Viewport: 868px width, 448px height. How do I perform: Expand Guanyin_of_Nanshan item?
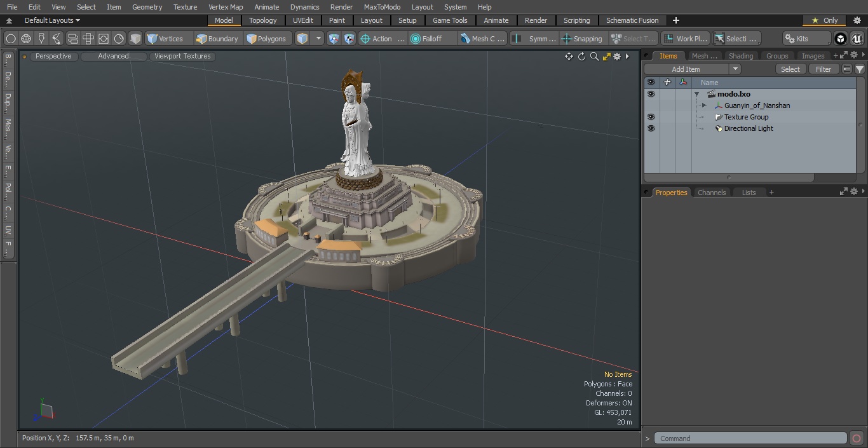point(704,105)
